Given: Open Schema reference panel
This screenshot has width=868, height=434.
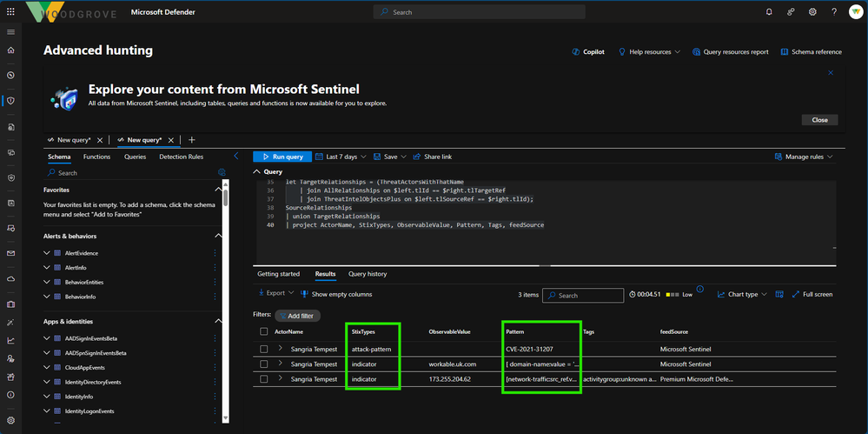Looking at the screenshot, I should [x=811, y=52].
